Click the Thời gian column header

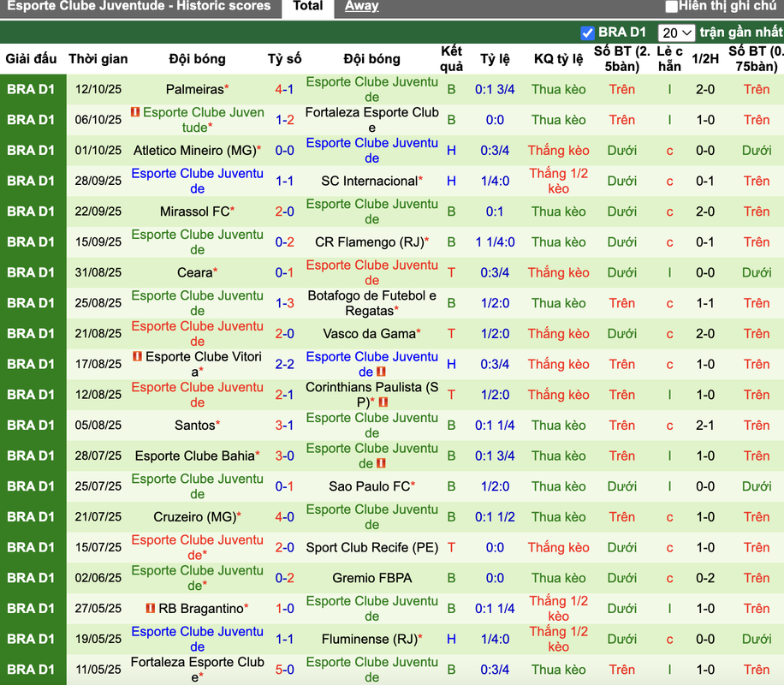click(x=98, y=59)
